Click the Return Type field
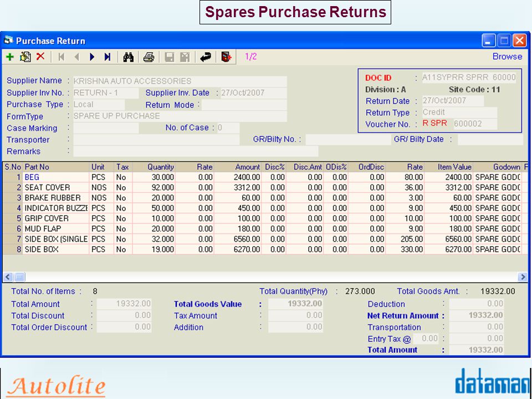 pos(459,112)
